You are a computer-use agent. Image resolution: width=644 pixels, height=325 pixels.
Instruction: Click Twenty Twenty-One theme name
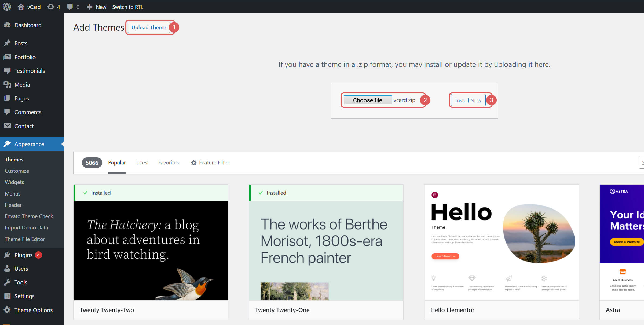pos(282,310)
